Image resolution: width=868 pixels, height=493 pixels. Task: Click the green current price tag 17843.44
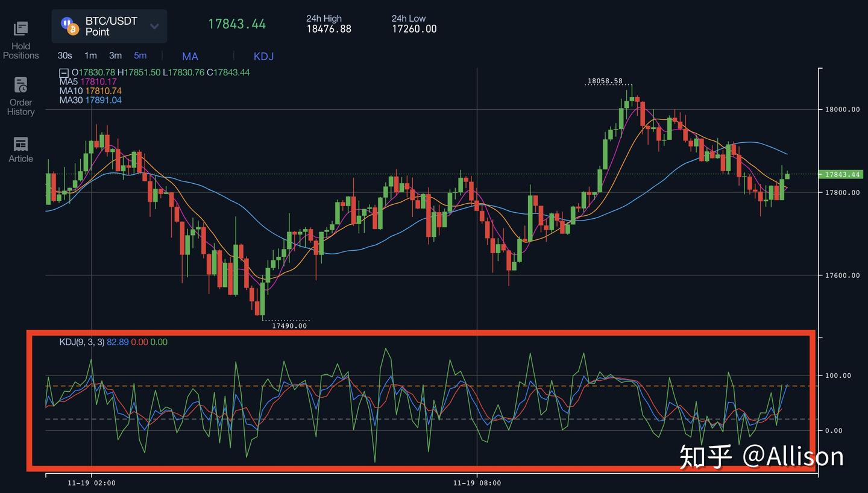click(842, 175)
